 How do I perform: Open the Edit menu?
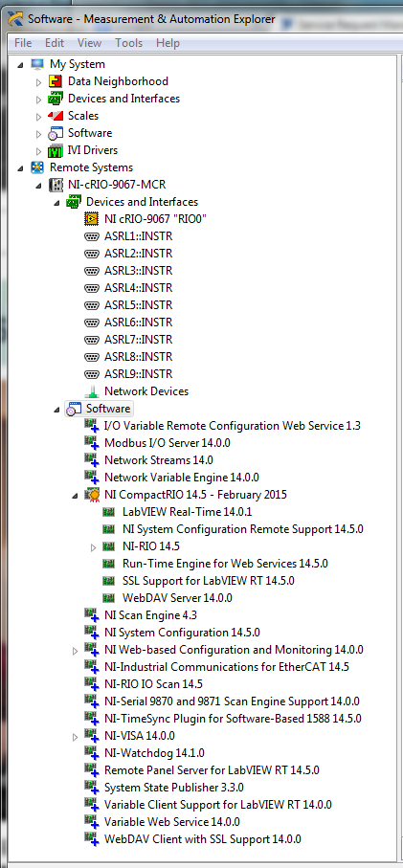[55, 43]
